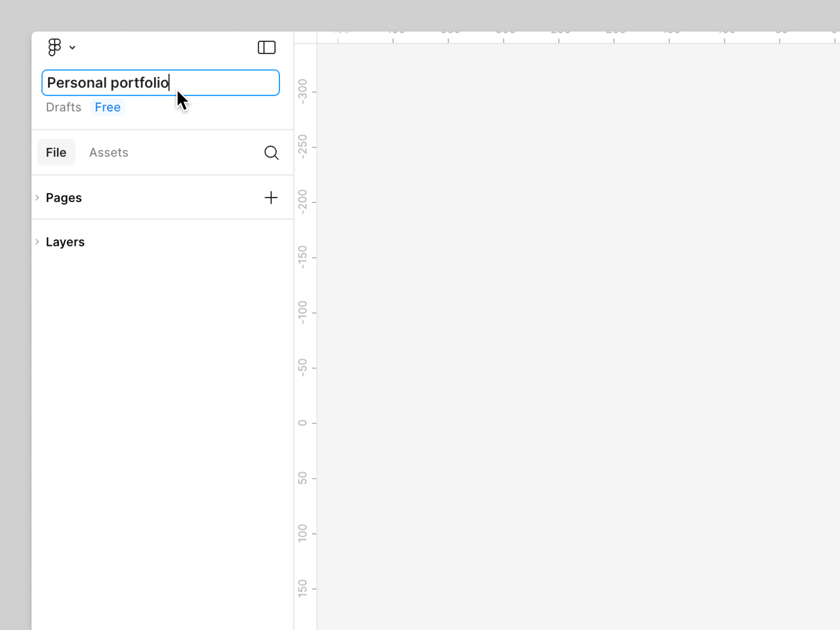Click the Personal portfolio file name field

click(160, 83)
